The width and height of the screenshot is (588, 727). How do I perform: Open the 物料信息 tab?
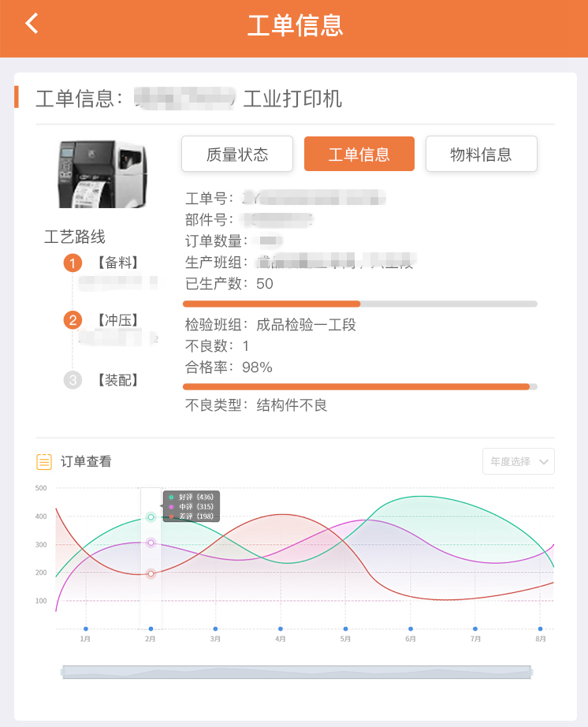[x=481, y=154]
